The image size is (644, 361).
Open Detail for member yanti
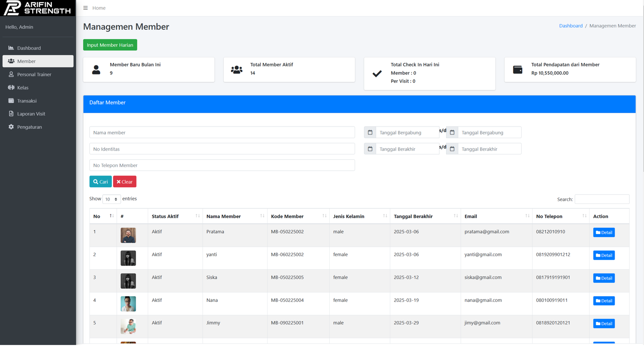[x=604, y=255]
